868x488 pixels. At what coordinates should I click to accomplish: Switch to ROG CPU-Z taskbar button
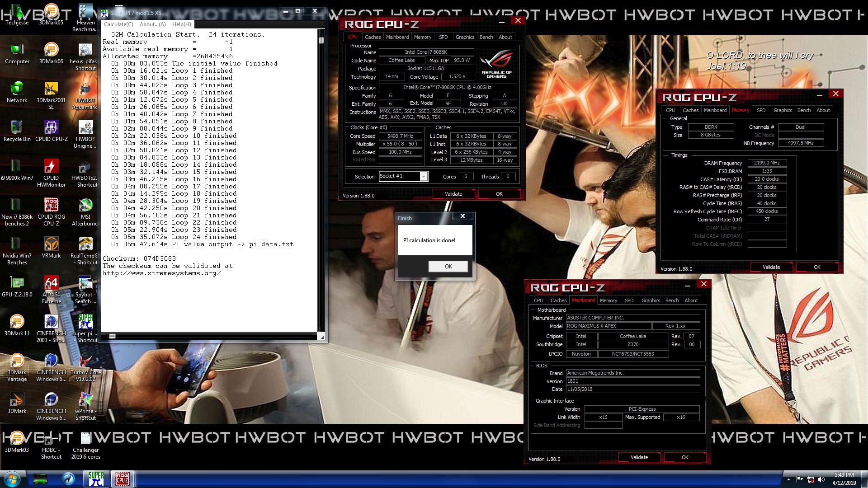(x=122, y=479)
